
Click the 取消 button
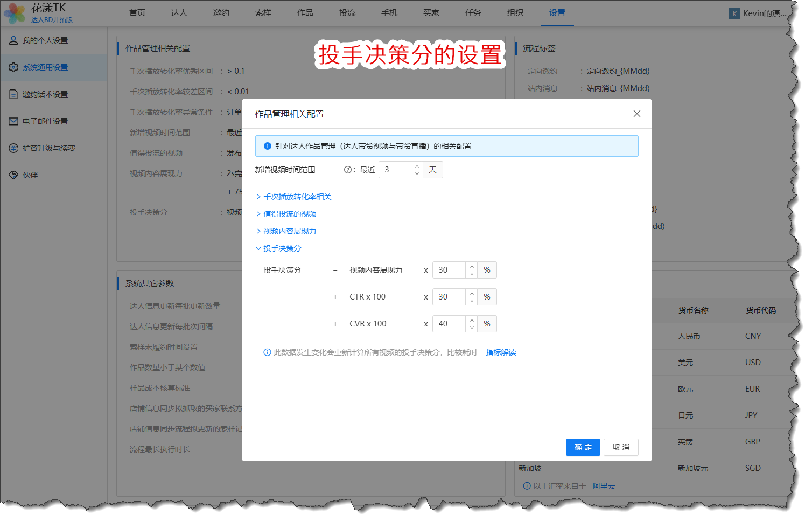point(621,447)
